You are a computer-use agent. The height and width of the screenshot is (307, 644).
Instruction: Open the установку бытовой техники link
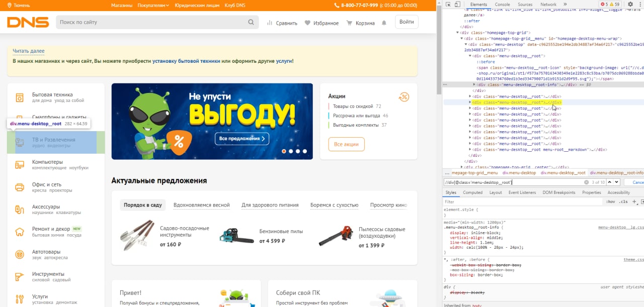tap(186, 61)
